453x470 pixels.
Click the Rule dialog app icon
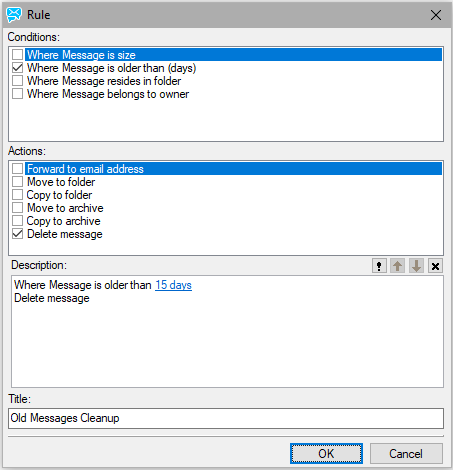(14, 15)
